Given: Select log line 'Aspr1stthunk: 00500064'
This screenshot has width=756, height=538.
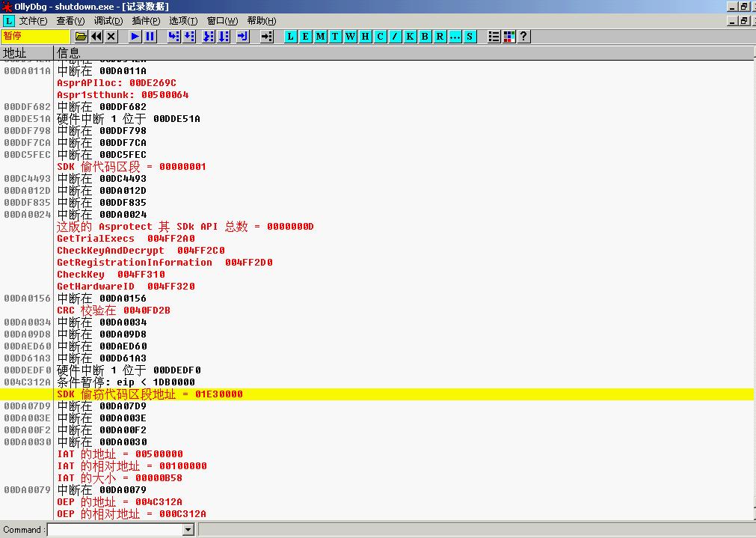Looking at the screenshot, I should tap(123, 95).
